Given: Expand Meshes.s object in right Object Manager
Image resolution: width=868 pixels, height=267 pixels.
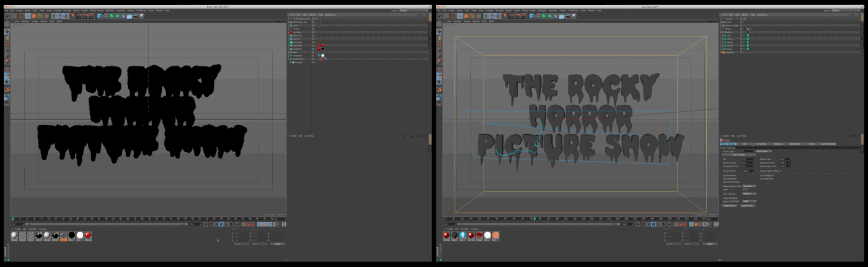Looking at the screenshot, I should coord(720,32).
